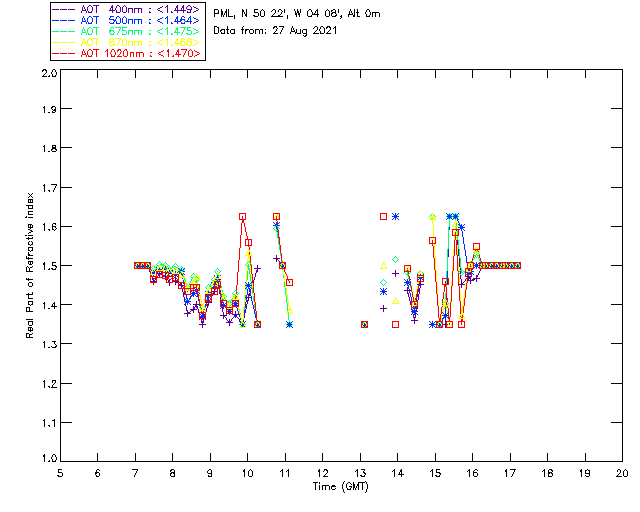Click the x-axis label for hour 19
Screen dimensions: 640x512
tap(585, 473)
